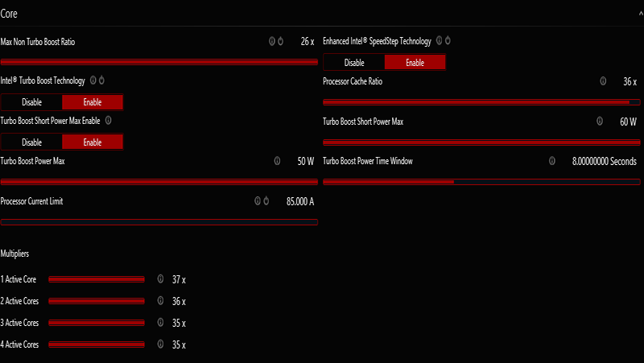Click the Processor Current Limit slider bar
The image size is (644, 363).
tap(159, 222)
